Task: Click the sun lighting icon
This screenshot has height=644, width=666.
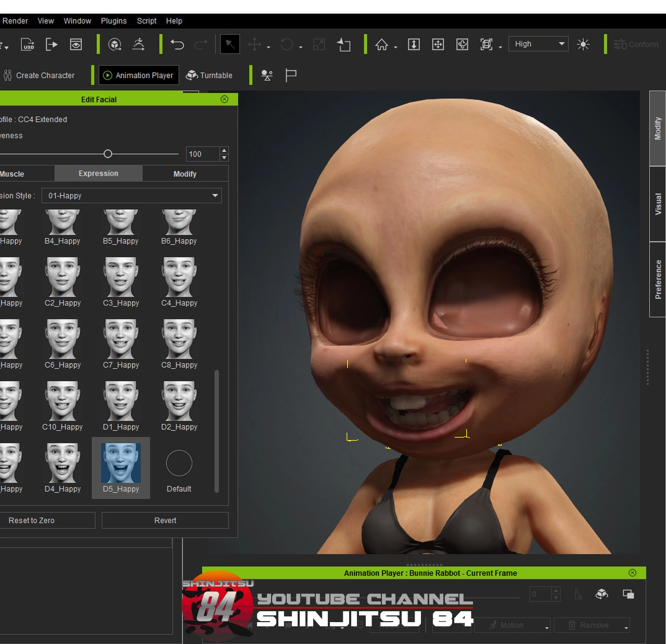Action: 583,45
